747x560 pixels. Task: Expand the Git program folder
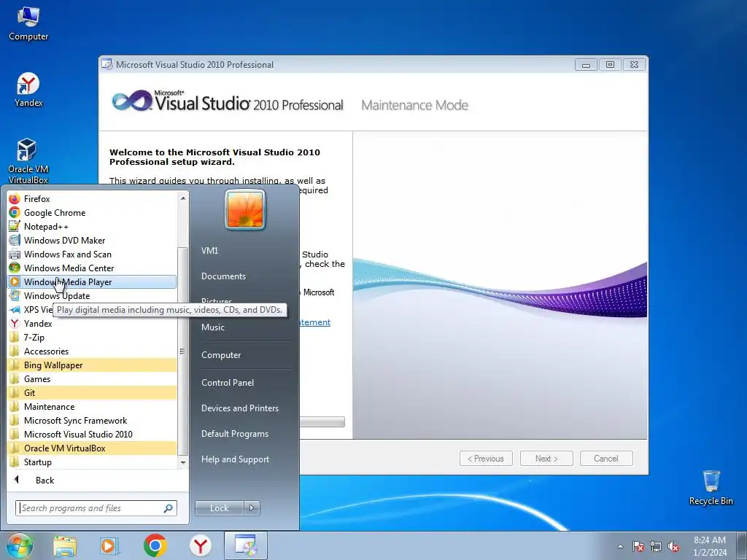[x=92, y=392]
